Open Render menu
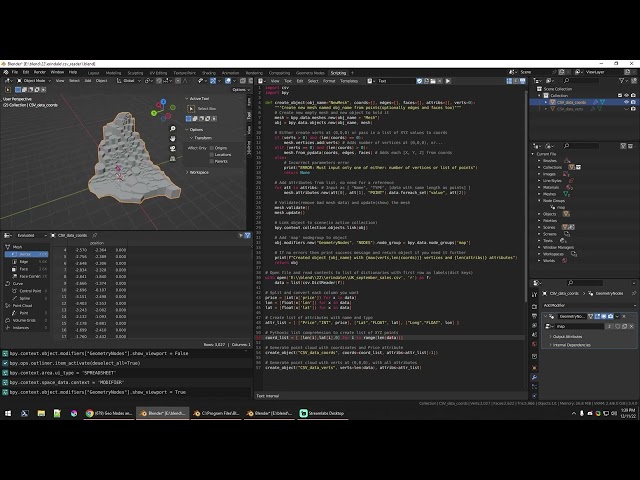Screen dimensions: 640x480 point(40,72)
